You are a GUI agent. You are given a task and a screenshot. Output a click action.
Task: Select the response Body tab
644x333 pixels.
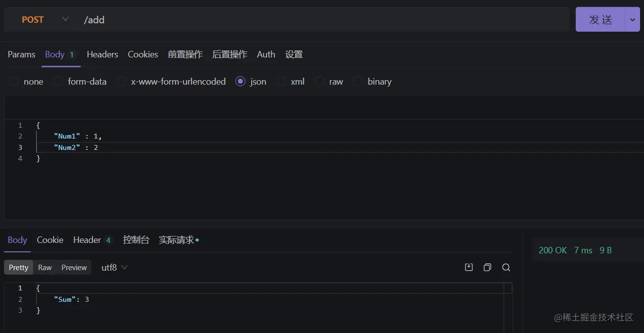pos(17,240)
